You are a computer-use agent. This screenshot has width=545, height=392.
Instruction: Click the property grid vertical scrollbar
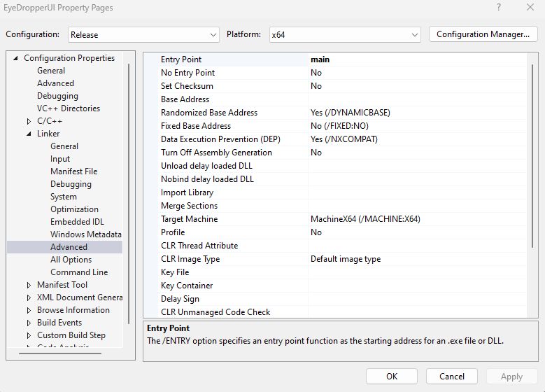click(x=532, y=156)
